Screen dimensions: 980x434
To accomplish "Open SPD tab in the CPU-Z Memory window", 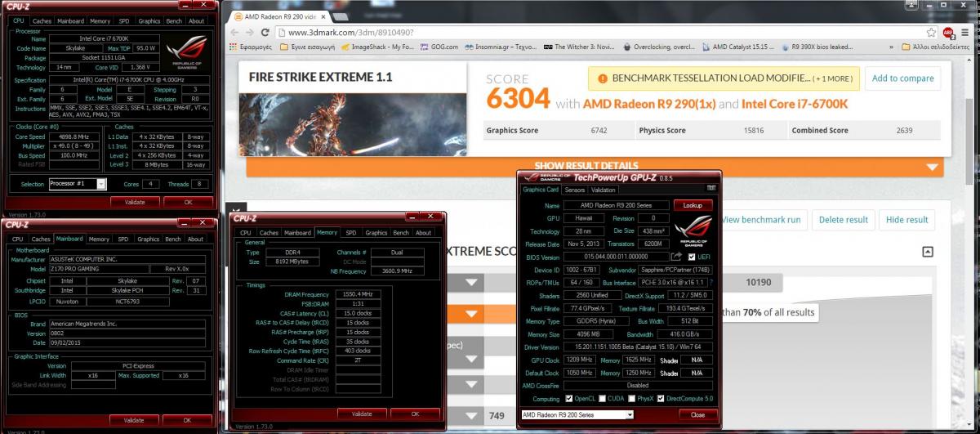I will (x=350, y=233).
